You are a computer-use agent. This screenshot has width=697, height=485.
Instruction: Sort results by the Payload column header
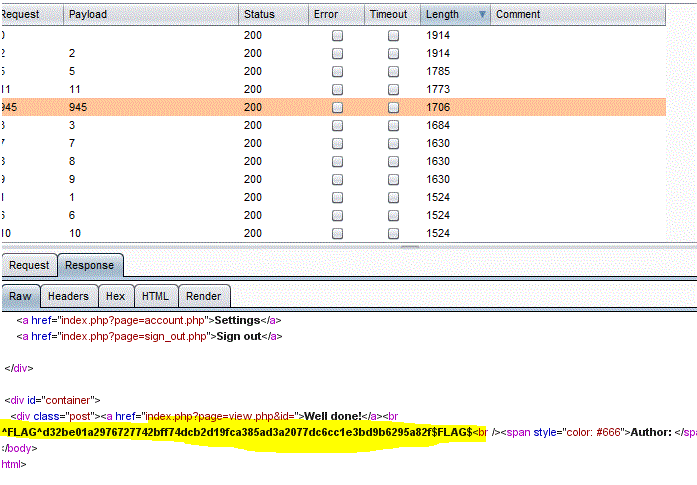[x=88, y=15]
